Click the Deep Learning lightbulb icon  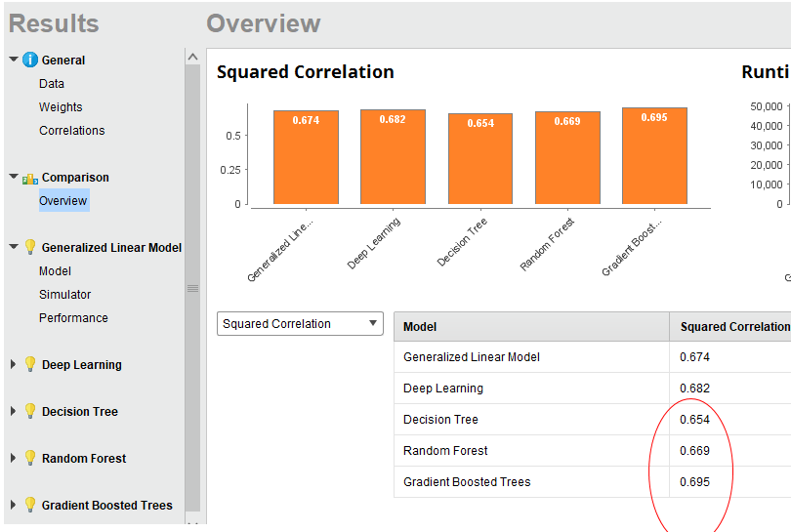coord(30,364)
